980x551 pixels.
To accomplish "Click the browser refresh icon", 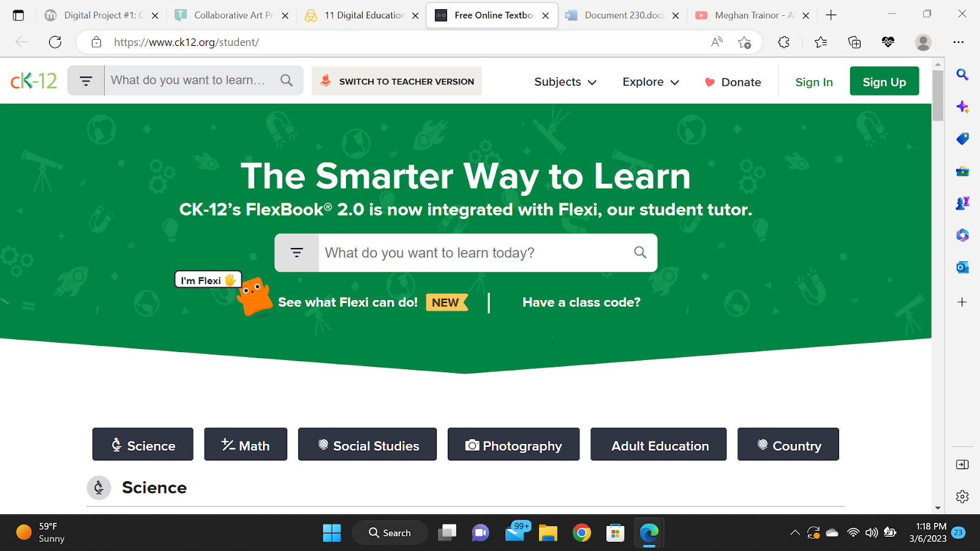I will tap(55, 42).
